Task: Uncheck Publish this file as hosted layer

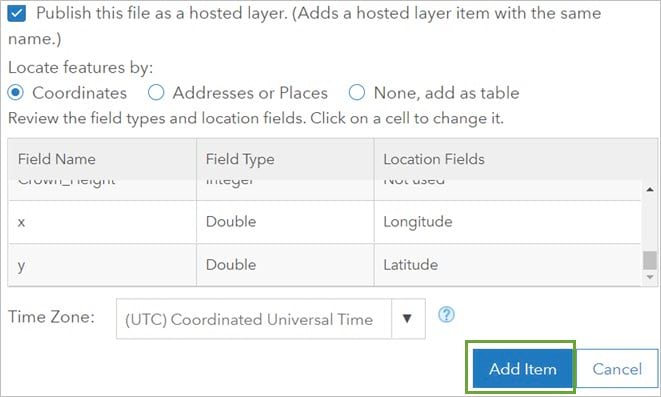Action: [x=16, y=13]
